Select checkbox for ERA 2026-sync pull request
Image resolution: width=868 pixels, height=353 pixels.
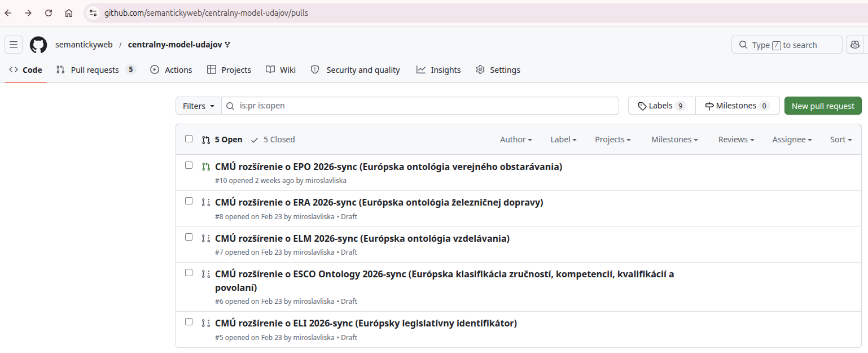[x=189, y=201]
